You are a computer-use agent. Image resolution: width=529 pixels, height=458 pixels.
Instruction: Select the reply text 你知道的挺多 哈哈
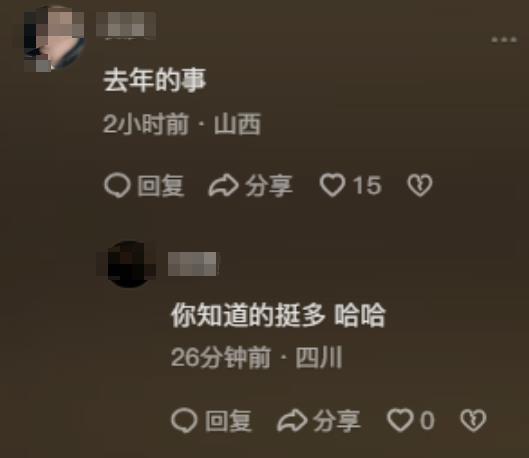tap(278, 315)
